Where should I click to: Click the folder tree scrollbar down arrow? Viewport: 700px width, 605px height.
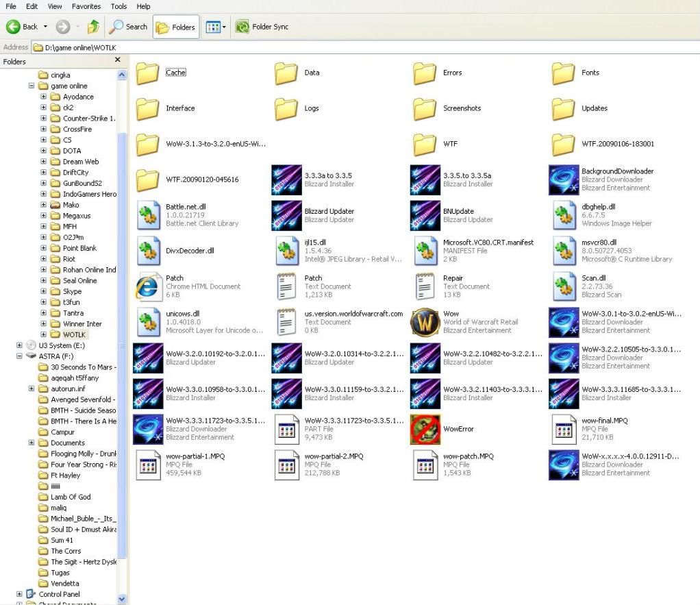(x=122, y=599)
